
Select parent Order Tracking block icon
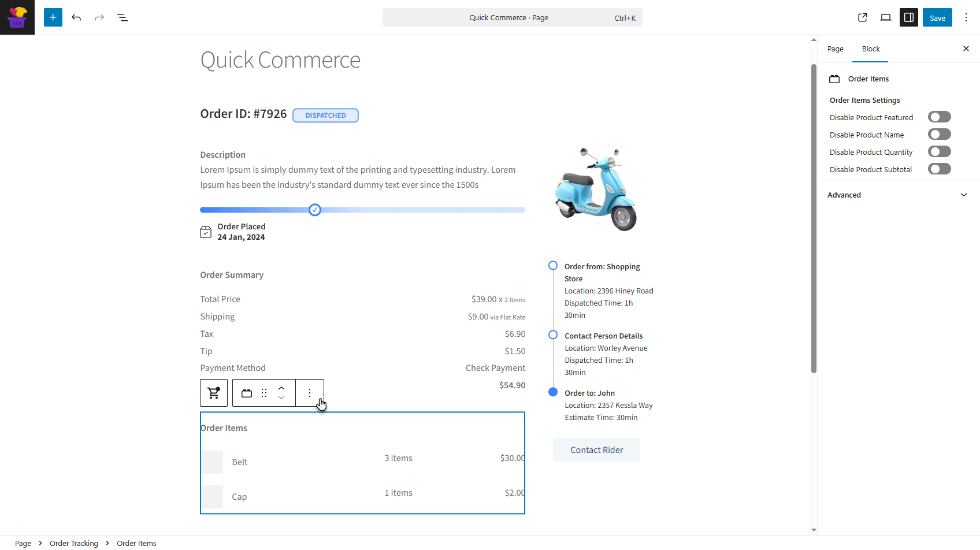[214, 393]
